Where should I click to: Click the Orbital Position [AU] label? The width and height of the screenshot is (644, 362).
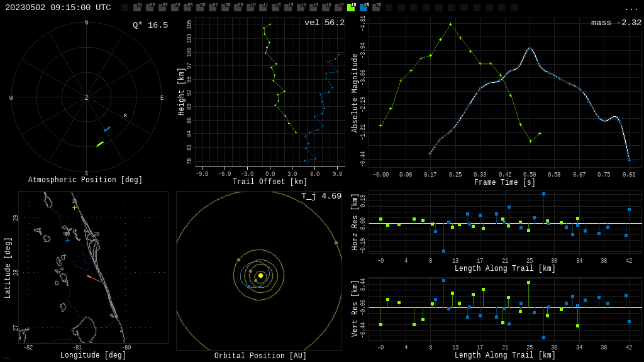coord(260,356)
